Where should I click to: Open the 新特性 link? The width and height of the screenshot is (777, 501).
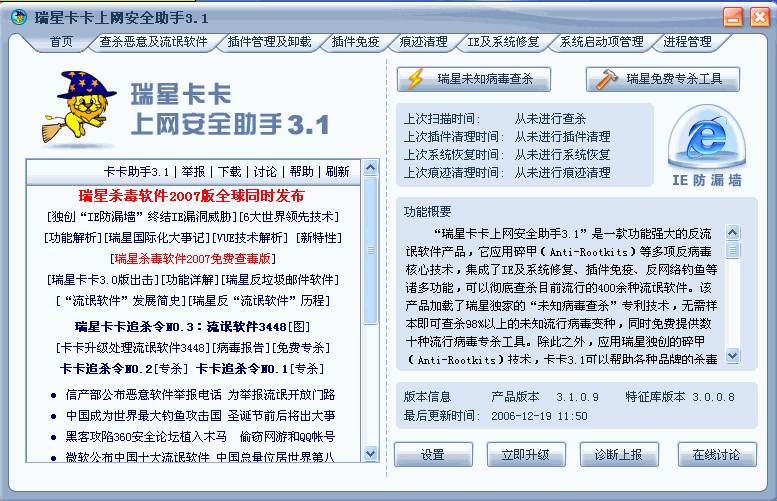[319, 238]
